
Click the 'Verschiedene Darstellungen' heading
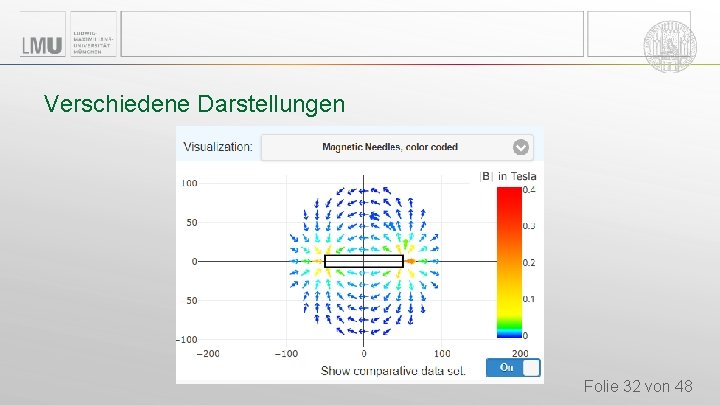[194, 104]
